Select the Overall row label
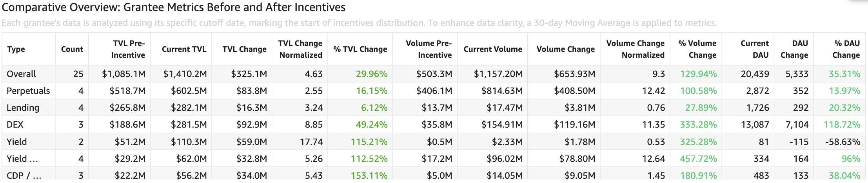This screenshot has height=183, width=868. point(22,74)
